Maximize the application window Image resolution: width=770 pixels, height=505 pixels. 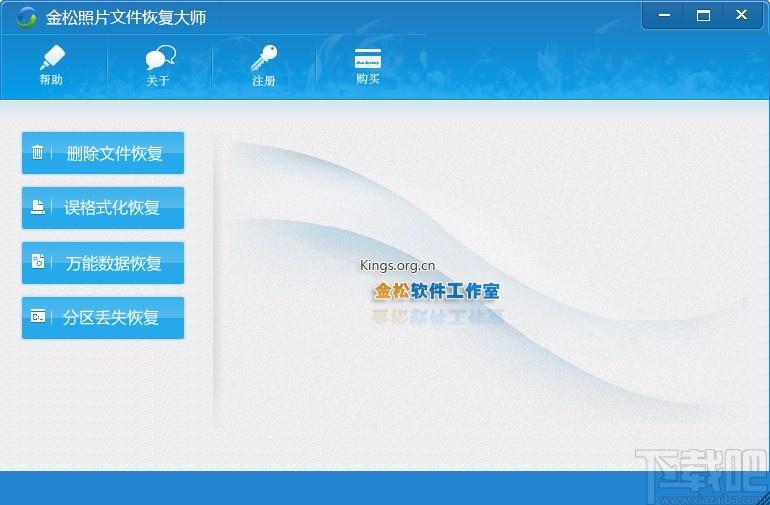703,16
